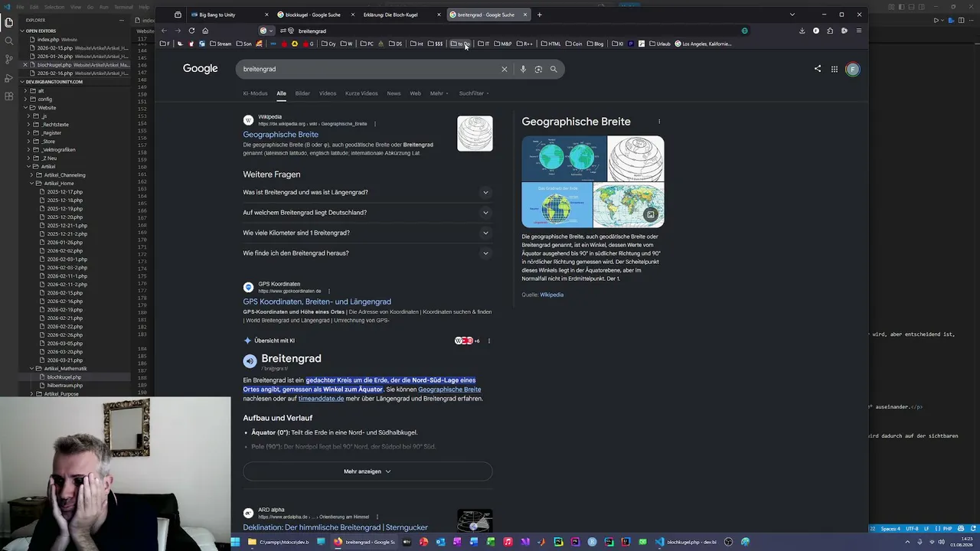This screenshot has height=551, width=980.
Task: Go back in the browser
Action: coord(164,31)
